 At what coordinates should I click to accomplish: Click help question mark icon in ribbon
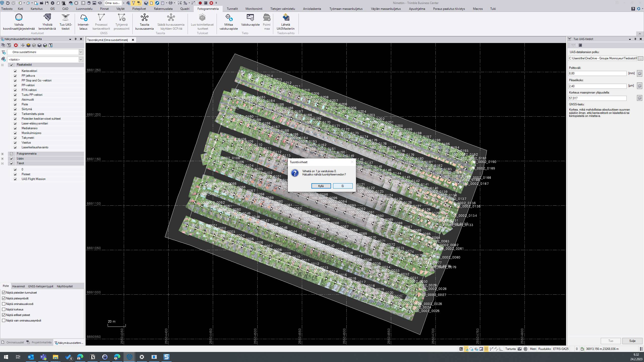[x=633, y=9]
